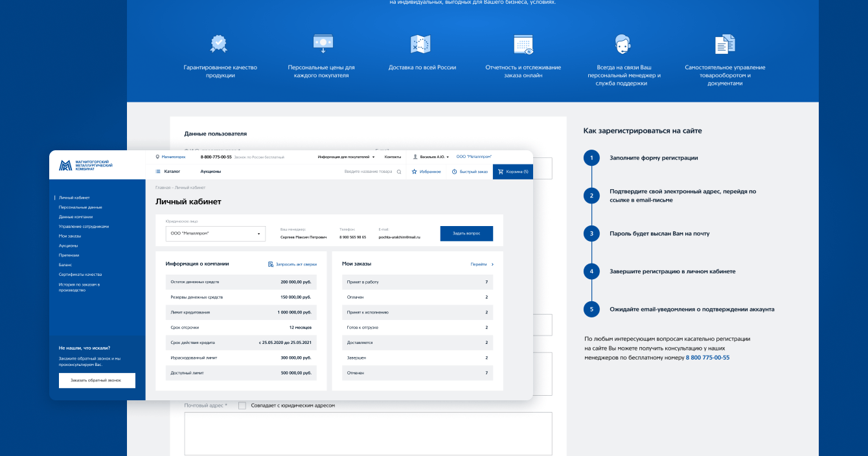Select Сертификаты качества in the sidebar
The image size is (868, 456).
(x=80, y=275)
